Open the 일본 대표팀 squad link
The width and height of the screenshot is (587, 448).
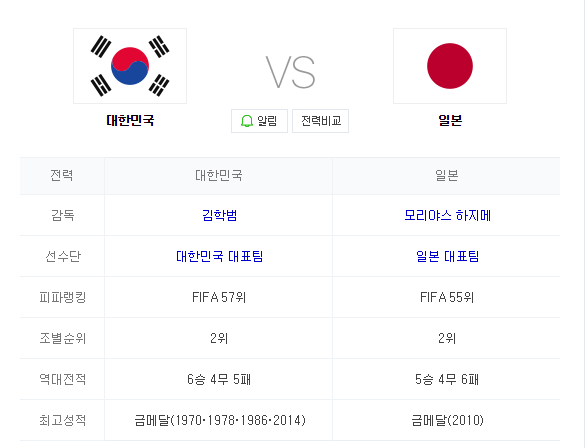point(447,256)
